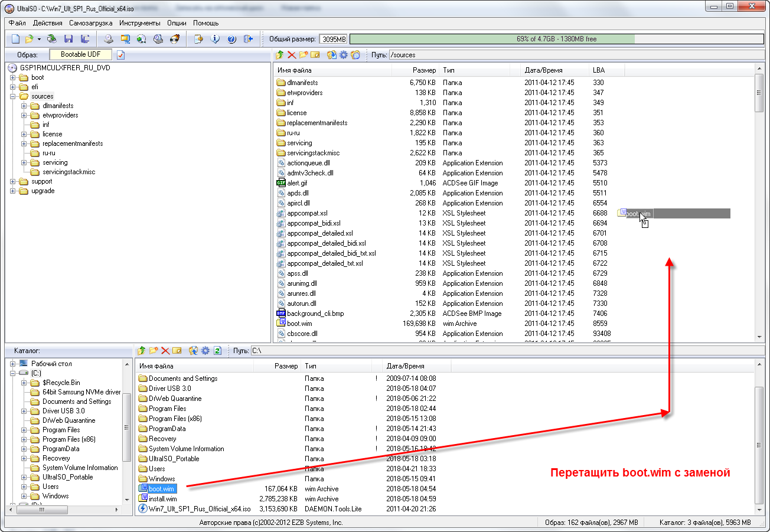The width and height of the screenshot is (770, 532).
Task: Click the Reopen icon in main toolbar
Action: 52,39
